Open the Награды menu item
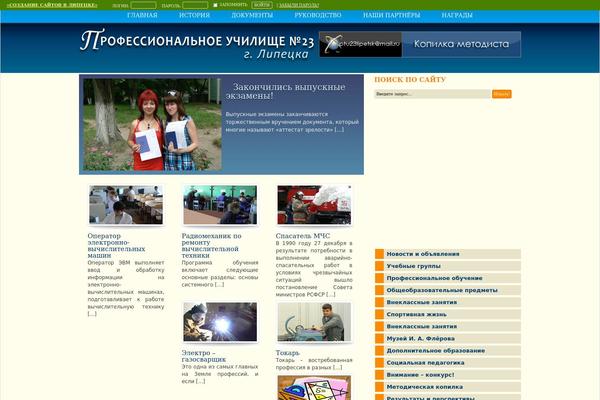The height and width of the screenshot is (400, 600). tap(457, 15)
